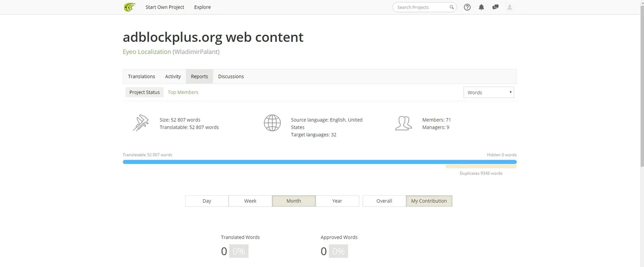Screen dimensions: 644x267
Task: Click the beige duplicates progress bar
Action: [x=481, y=166]
